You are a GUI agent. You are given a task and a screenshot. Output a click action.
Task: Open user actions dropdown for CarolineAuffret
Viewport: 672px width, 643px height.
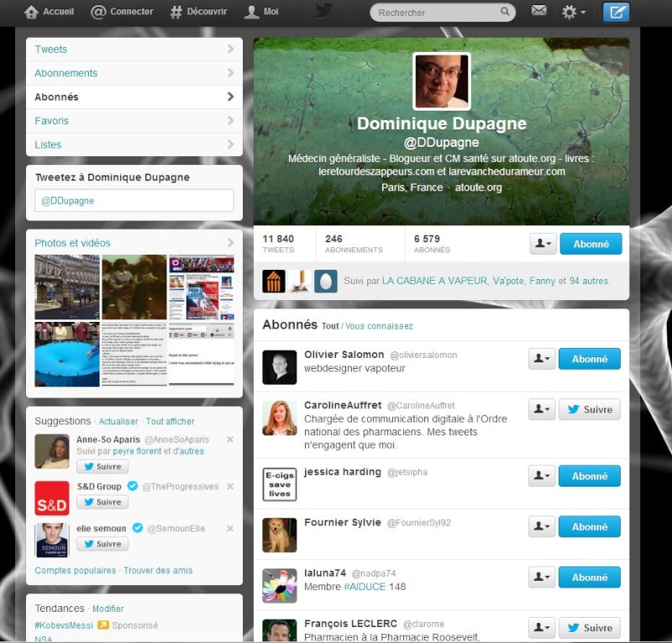tap(542, 409)
